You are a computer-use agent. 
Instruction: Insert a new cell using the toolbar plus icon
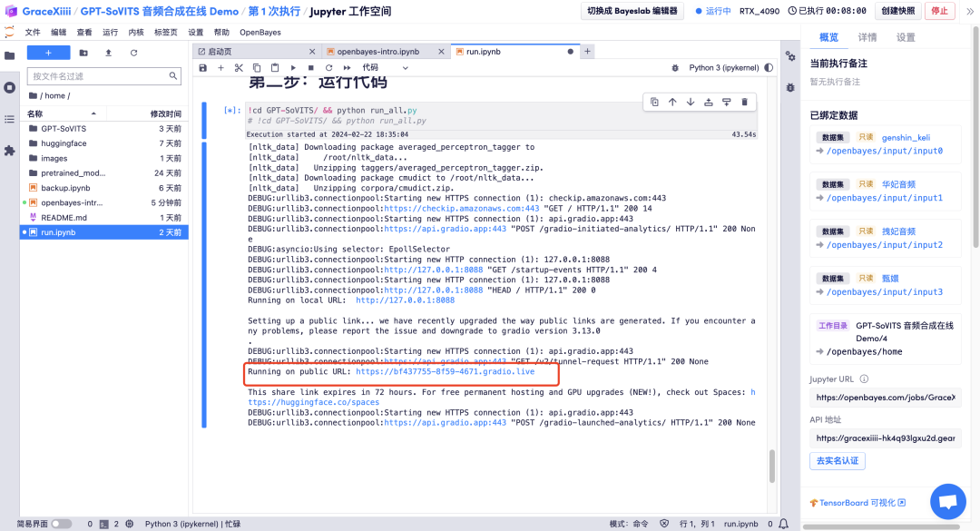[220, 67]
